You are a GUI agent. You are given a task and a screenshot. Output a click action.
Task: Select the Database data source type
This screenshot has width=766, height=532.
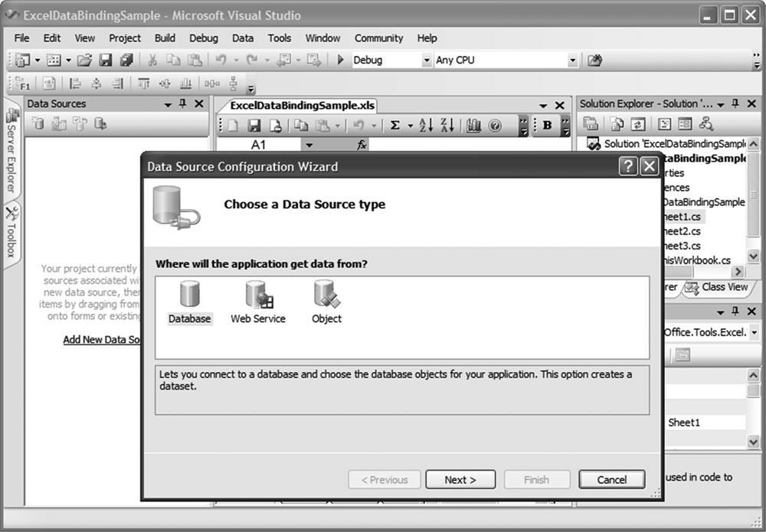[x=189, y=302]
